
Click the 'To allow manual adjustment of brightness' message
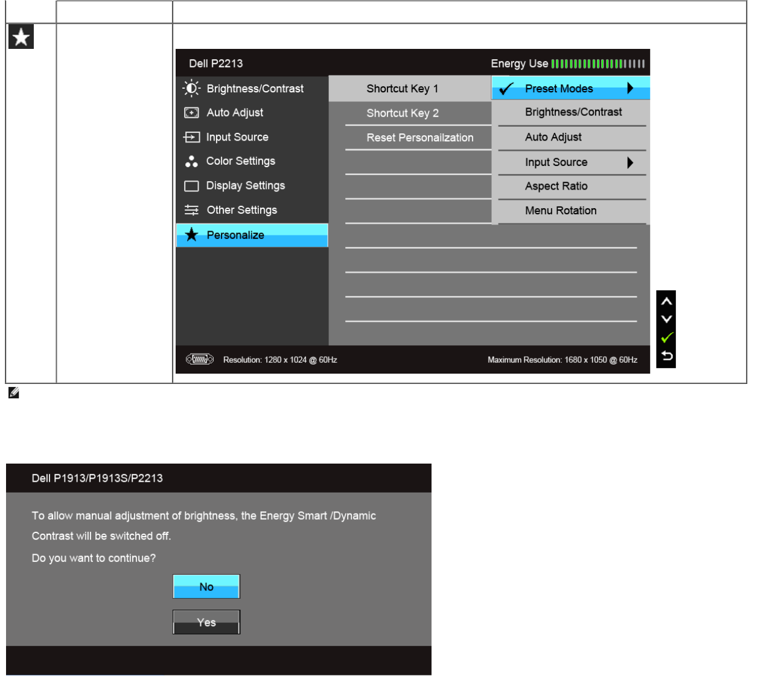pos(204,516)
